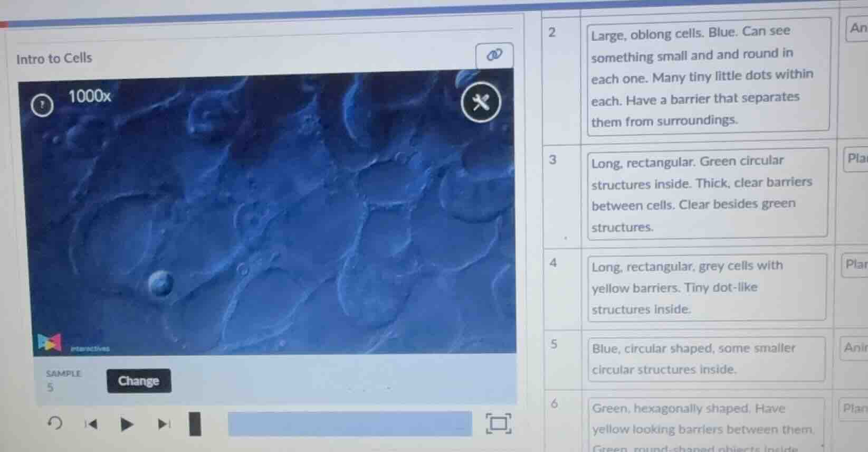This screenshot has height=452, width=868.
Task: Click the row 4 grey cells description field
Action: tap(707, 287)
